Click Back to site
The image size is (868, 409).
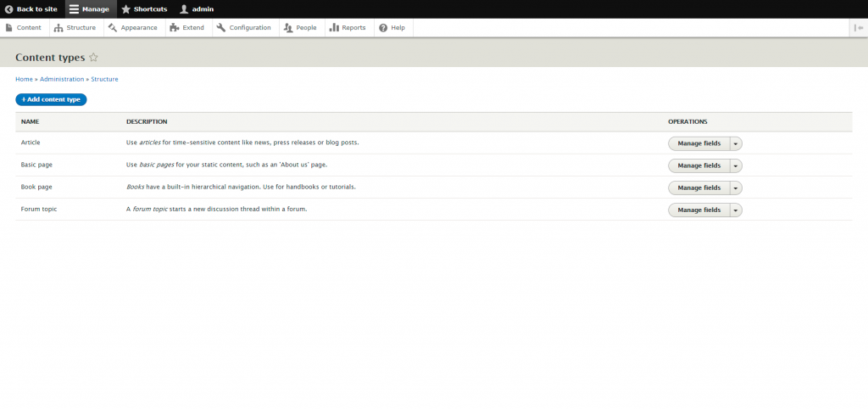[31, 9]
